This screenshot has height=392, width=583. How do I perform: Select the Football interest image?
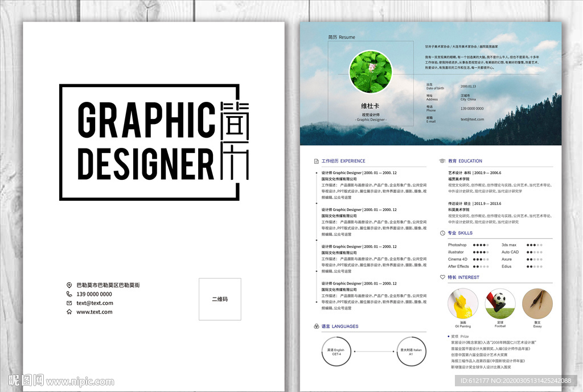500,304
